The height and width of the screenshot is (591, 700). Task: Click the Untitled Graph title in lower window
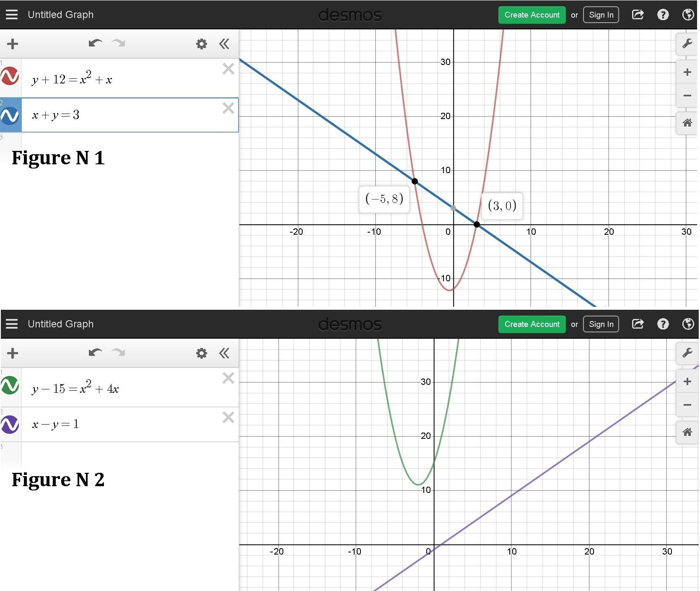[61, 324]
